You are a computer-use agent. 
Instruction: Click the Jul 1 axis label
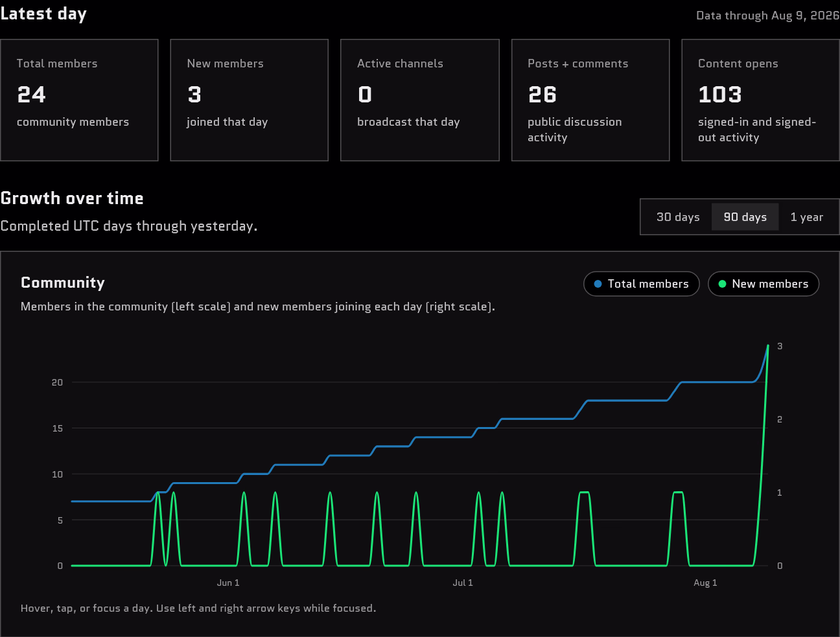463,583
